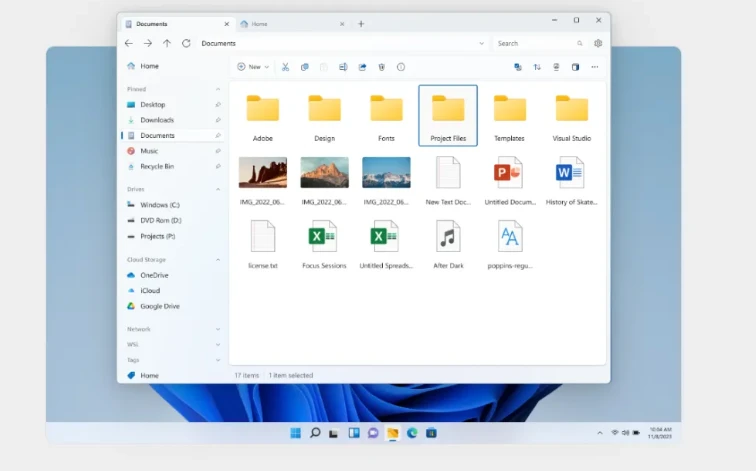The height and width of the screenshot is (471, 756).
Task: Open the three-dot more options menu
Action: pos(594,67)
